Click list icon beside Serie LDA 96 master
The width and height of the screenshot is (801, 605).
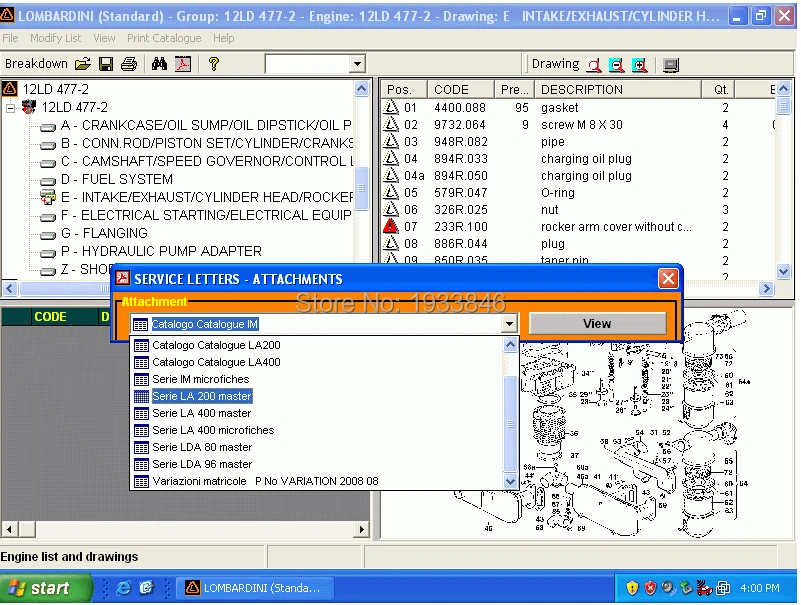coord(141,464)
